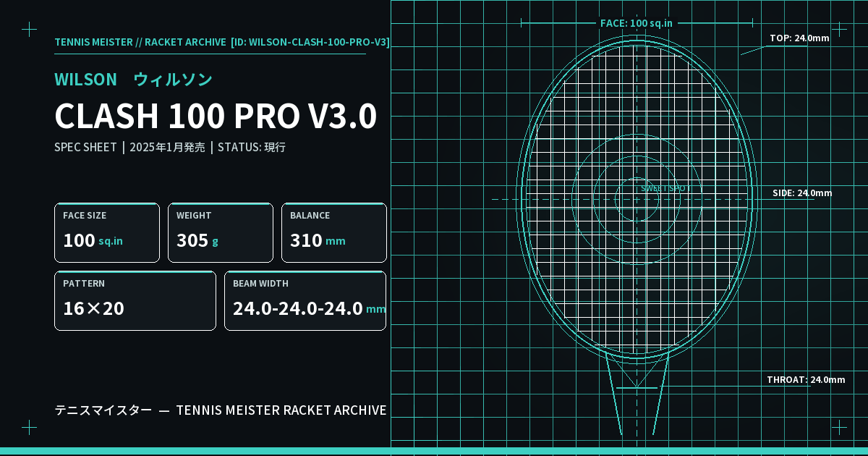Click the ウィルソン Japanese brand text
This screenshot has height=456, width=868.
click(173, 80)
